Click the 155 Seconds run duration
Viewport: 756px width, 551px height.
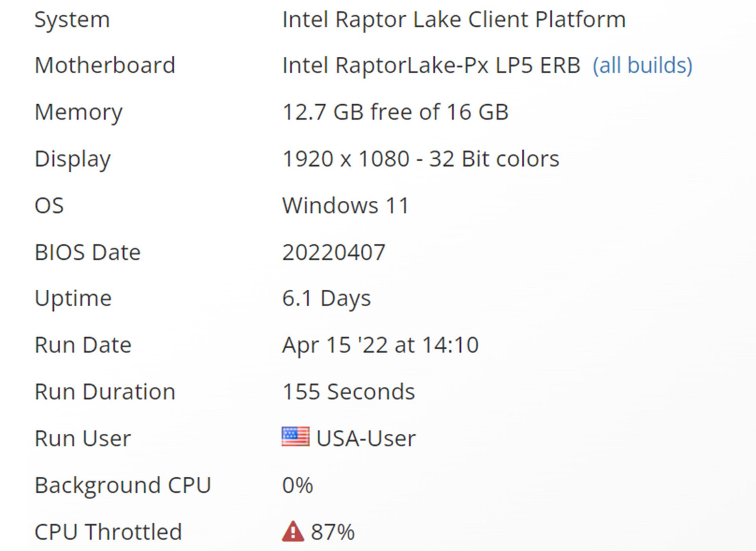pos(348,392)
